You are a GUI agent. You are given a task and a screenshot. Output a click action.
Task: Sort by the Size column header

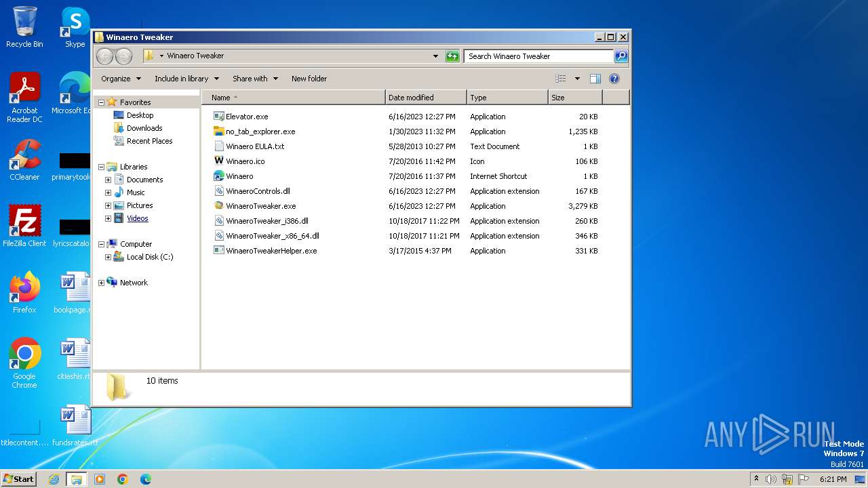575,98
